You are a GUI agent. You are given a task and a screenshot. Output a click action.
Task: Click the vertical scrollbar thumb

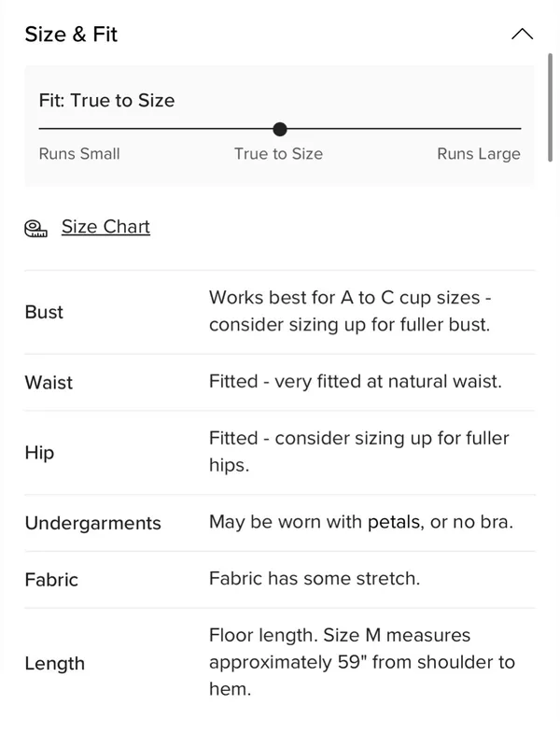pos(550,107)
